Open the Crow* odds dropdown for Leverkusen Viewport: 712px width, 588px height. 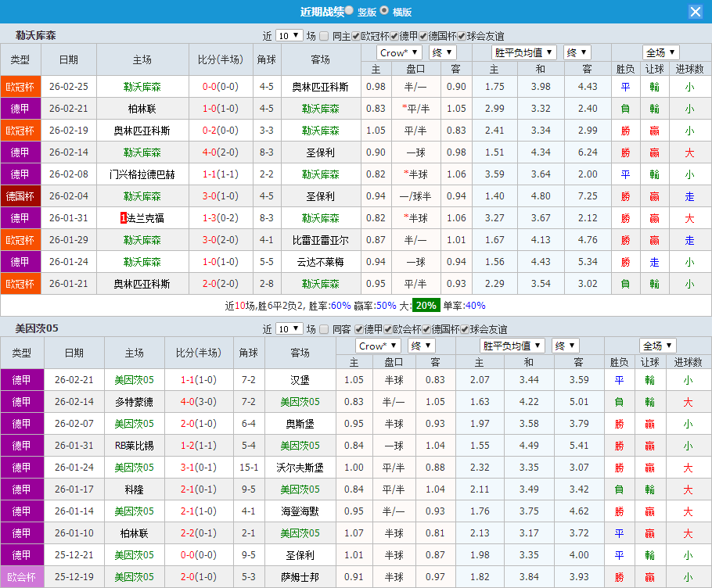coord(398,52)
